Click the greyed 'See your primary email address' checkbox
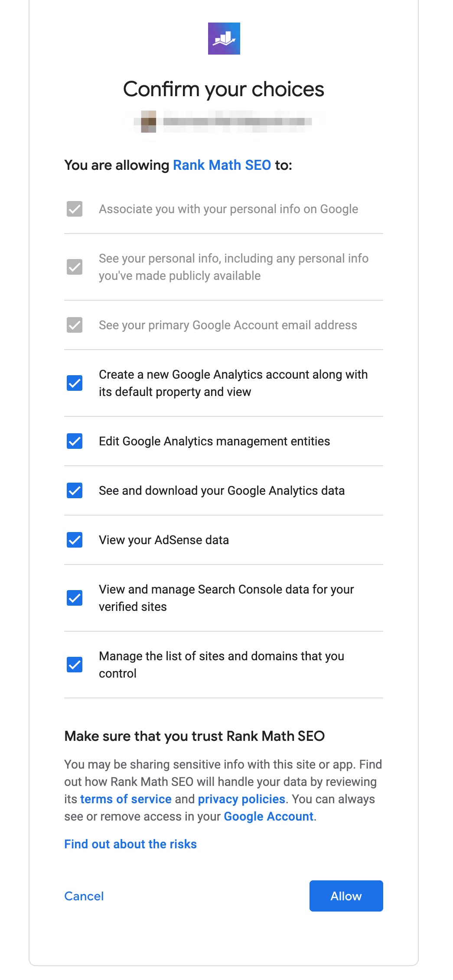This screenshot has width=453, height=980. (75, 325)
